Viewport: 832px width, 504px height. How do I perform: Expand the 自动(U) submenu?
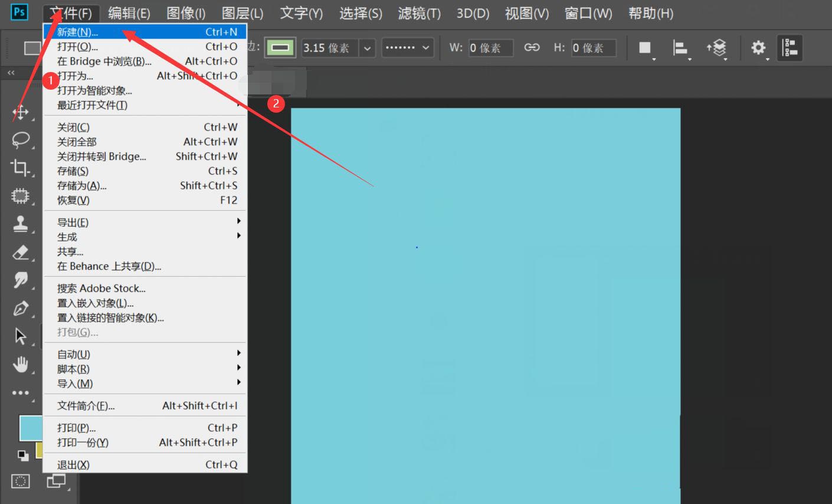pos(145,354)
